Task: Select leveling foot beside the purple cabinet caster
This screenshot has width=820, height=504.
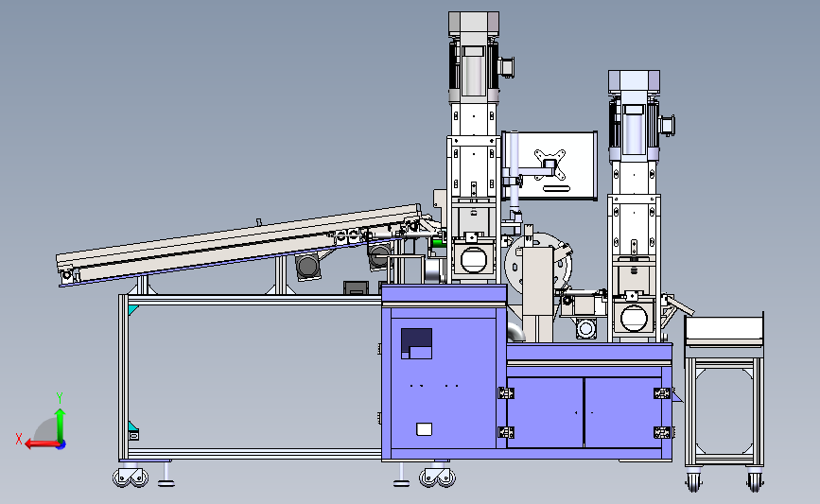Action: pyautogui.click(x=402, y=475)
